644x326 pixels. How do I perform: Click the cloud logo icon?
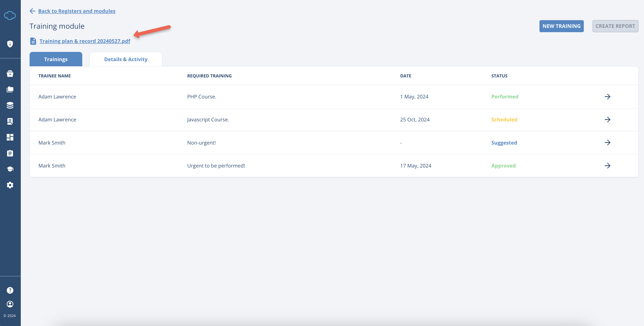point(10,15)
